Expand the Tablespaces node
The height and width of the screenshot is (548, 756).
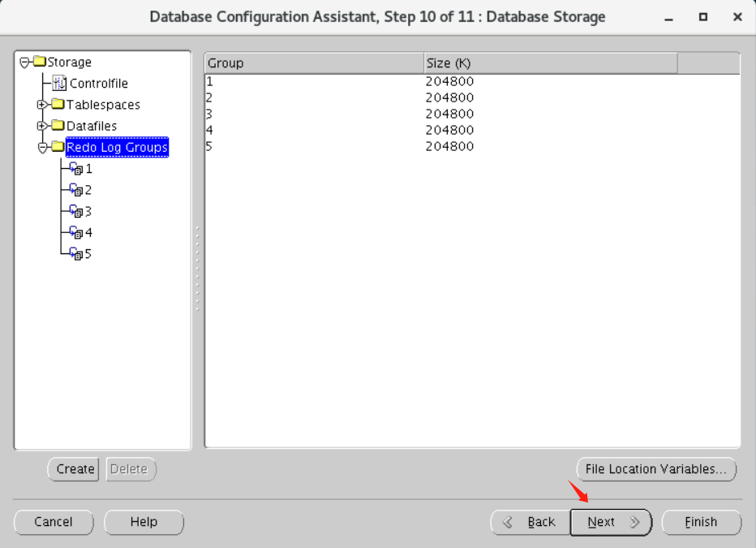(42, 104)
